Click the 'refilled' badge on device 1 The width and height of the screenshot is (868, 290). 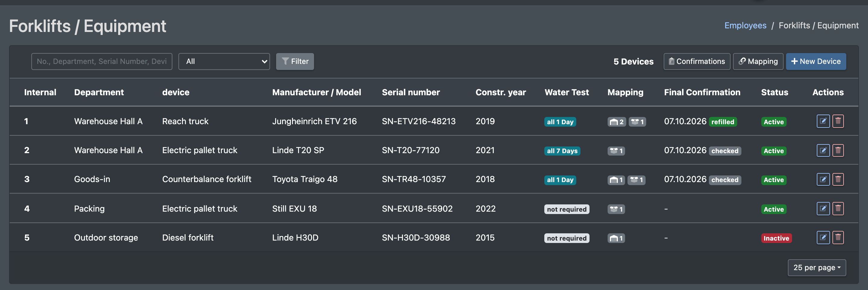722,122
